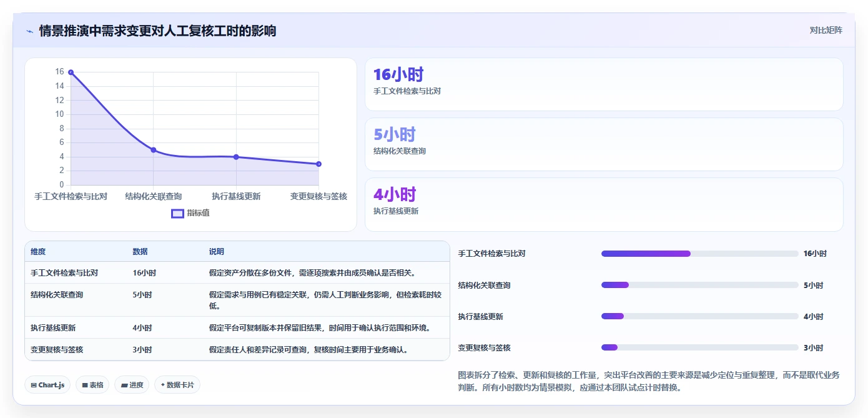Click the lightning icon beside the title
Viewport: 868px width, 418px height.
click(29, 31)
